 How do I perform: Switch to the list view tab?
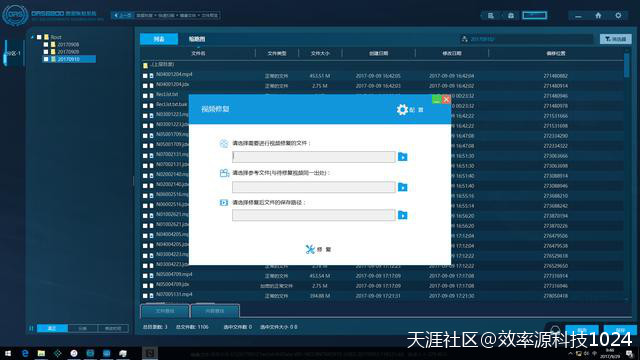pyautogui.click(x=159, y=39)
